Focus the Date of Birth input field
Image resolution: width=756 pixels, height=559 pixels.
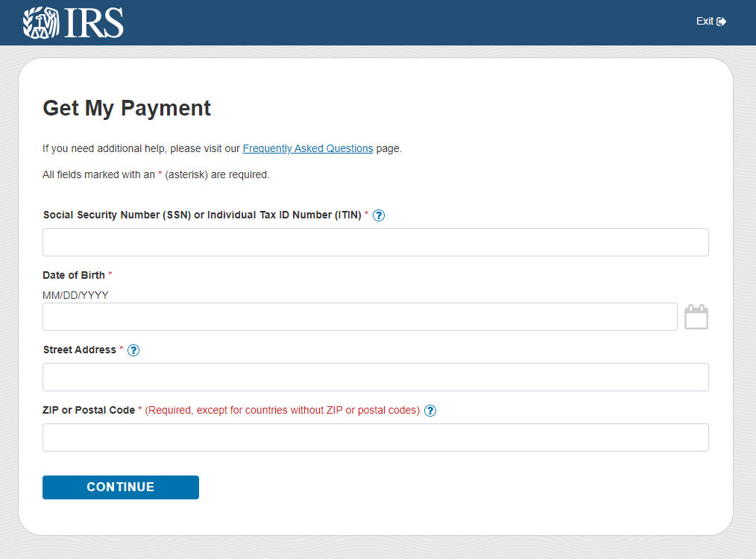pyautogui.click(x=359, y=317)
